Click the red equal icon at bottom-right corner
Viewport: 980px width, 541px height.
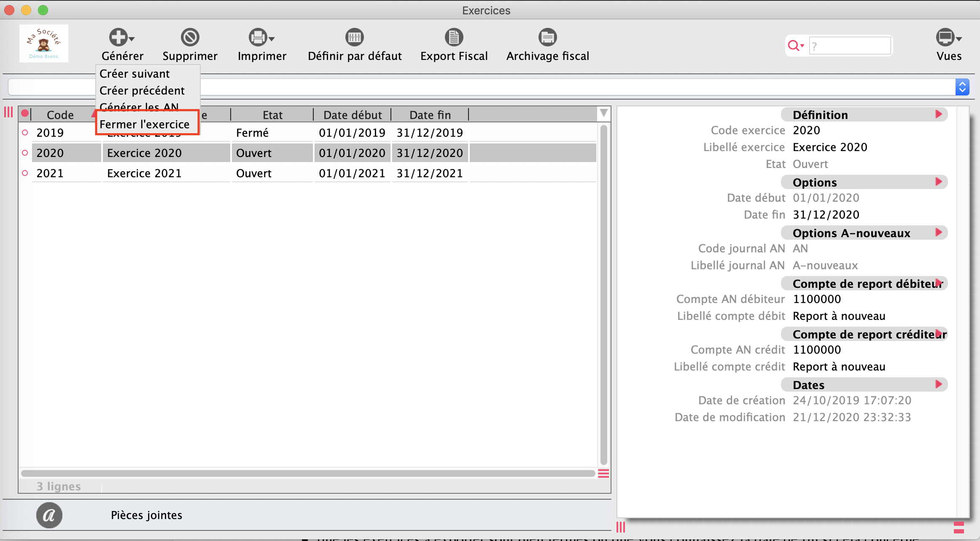tap(959, 527)
